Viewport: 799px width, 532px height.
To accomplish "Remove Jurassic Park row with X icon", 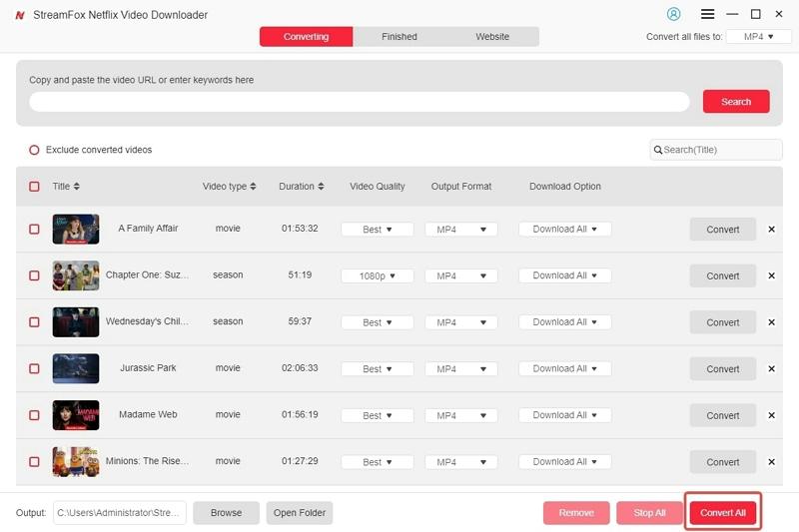I will click(x=771, y=368).
